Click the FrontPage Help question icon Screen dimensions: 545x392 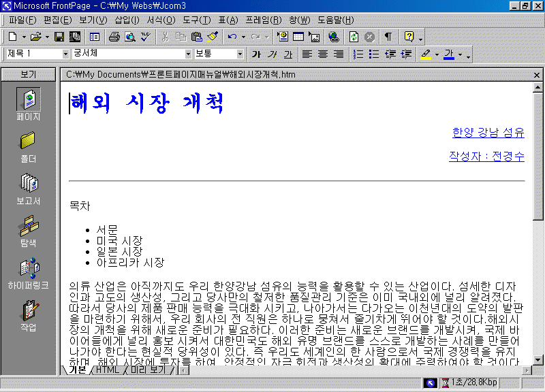[x=409, y=37]
